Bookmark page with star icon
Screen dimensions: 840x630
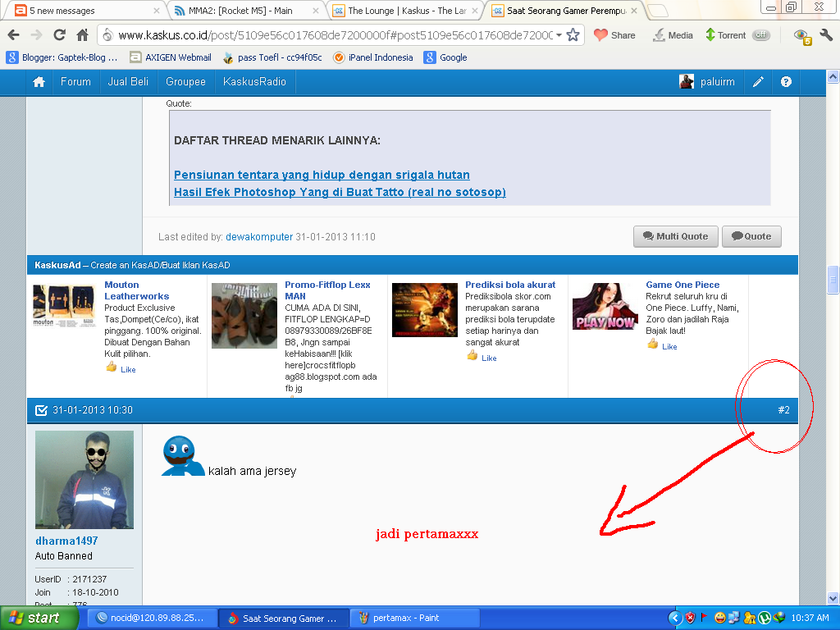point(573,35)
